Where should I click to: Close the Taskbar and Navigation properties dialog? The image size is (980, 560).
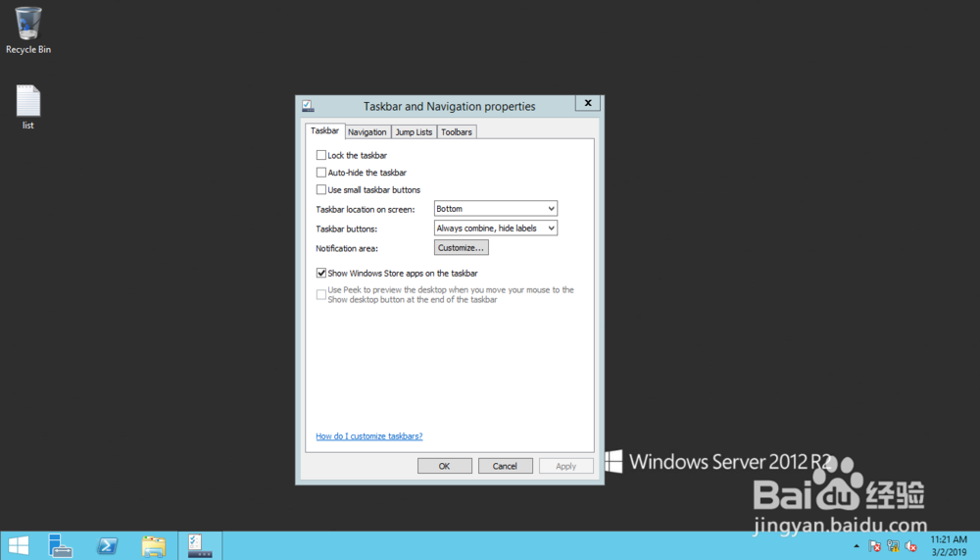point(587,103)
